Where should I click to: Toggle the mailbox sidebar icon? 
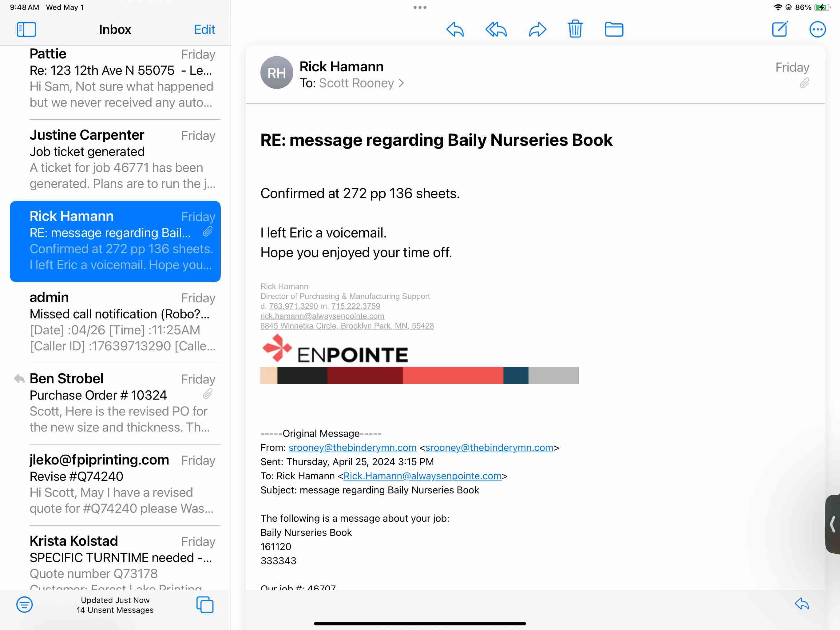26,29
